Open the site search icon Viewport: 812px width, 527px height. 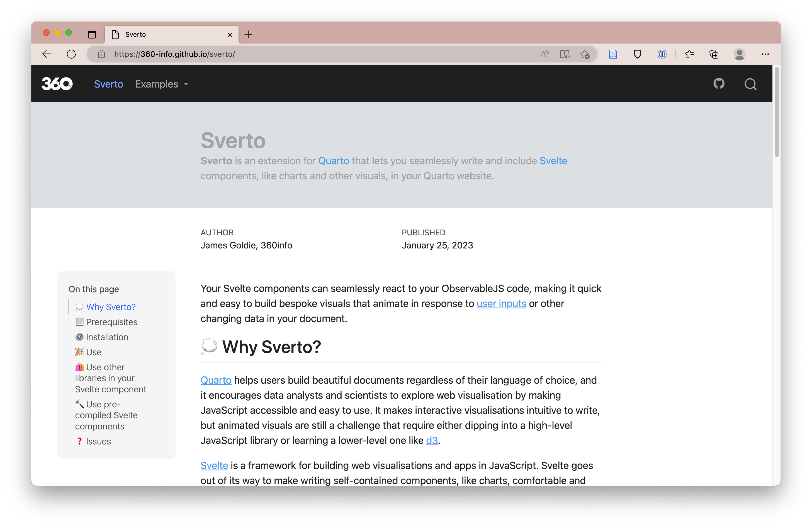[x=750, y=84]
